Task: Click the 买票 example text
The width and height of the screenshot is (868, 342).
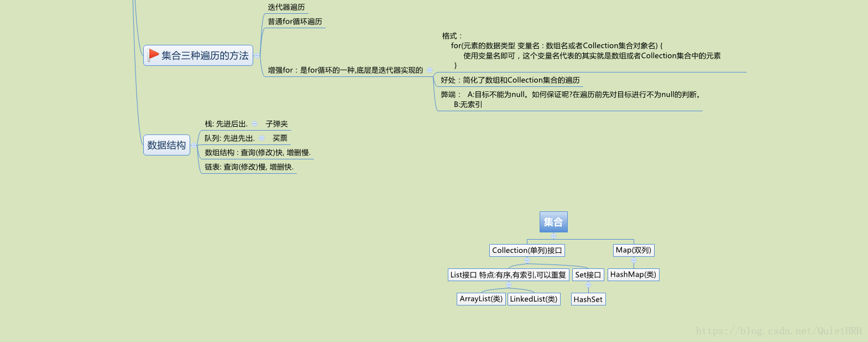Action: coord(280,138)
